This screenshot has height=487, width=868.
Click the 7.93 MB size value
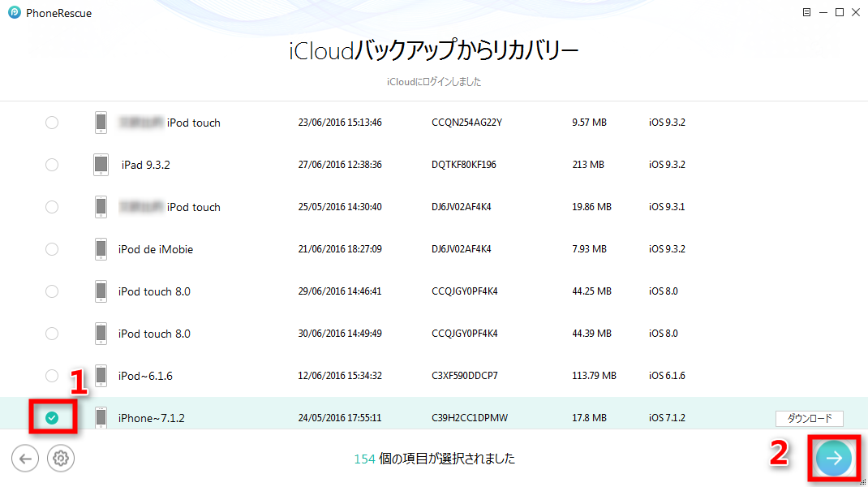[x=589, y=248]
